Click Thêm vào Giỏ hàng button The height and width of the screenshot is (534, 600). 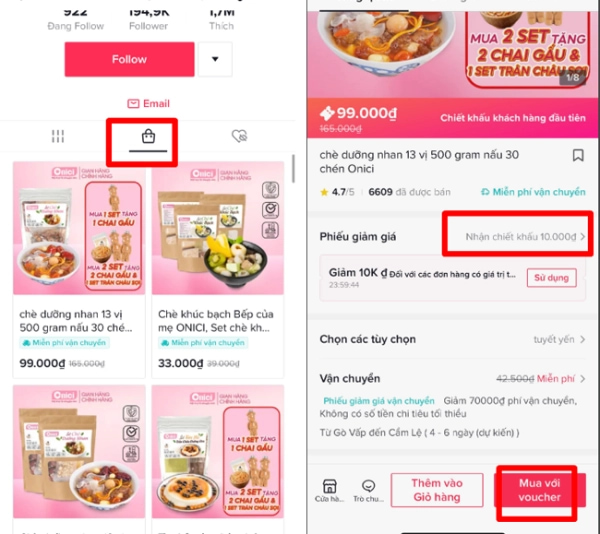(437, 490)
